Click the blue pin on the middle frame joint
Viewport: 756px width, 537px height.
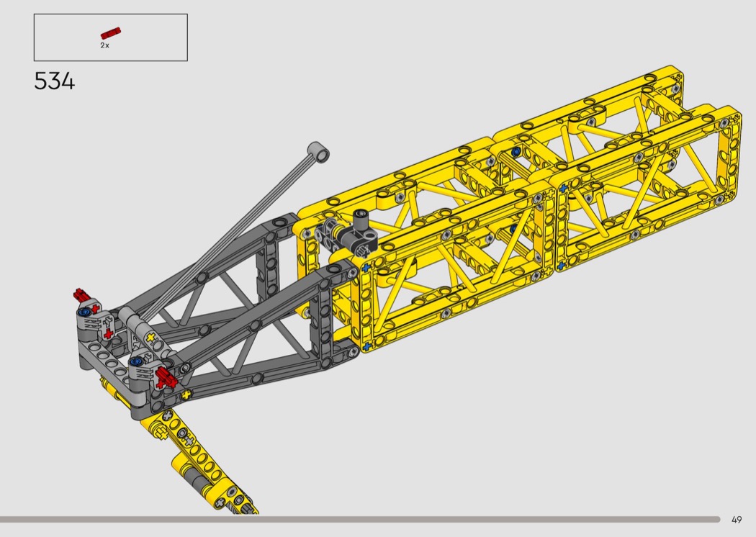point(564,189)
